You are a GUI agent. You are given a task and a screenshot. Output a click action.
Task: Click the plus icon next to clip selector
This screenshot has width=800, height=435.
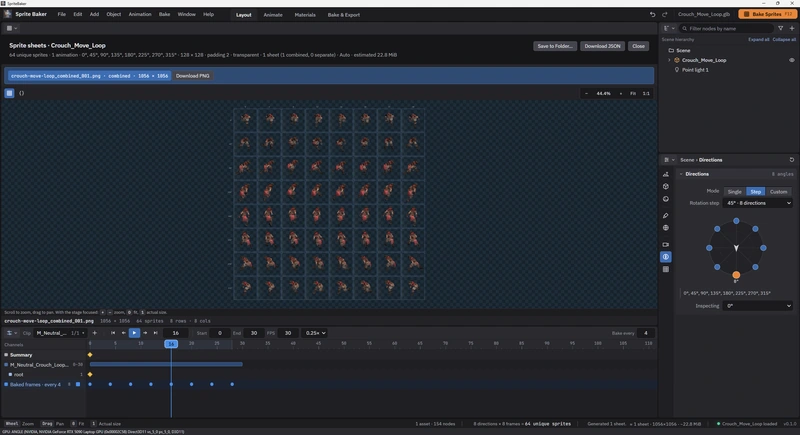(x=94, y=333)
